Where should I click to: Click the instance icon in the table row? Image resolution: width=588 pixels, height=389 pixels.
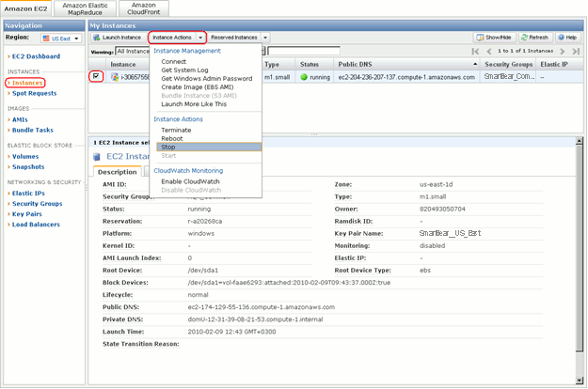[x=115, y=77]
